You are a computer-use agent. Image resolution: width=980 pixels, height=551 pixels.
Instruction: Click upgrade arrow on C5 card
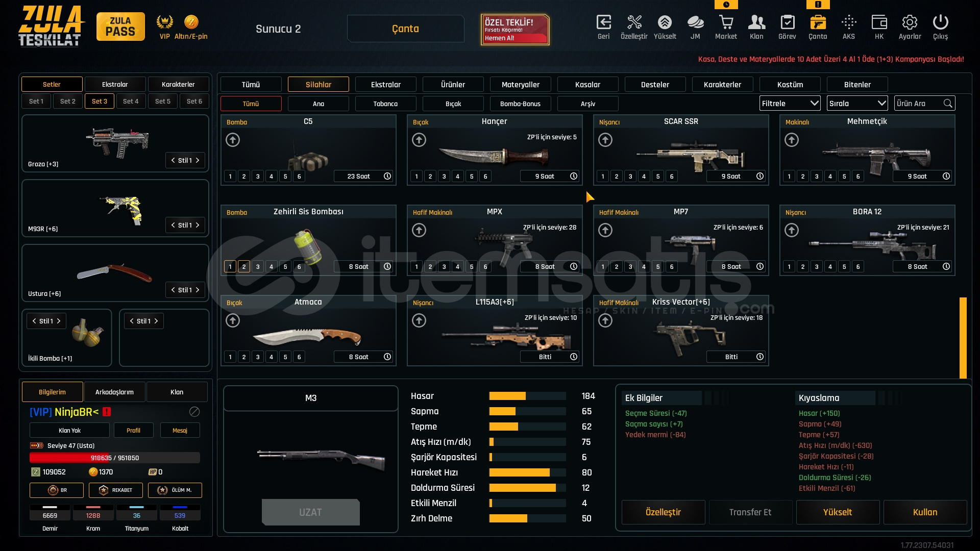[x=233, y=140]
